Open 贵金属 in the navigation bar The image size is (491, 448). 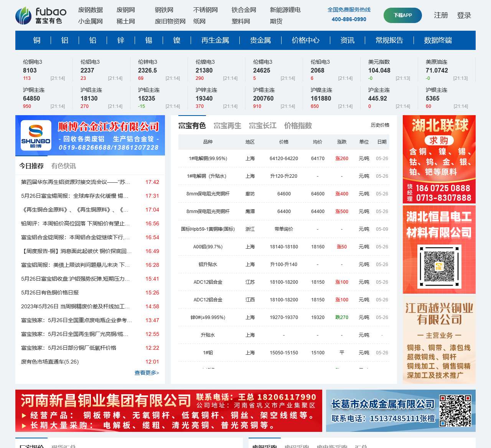click(x=260, y=40)
